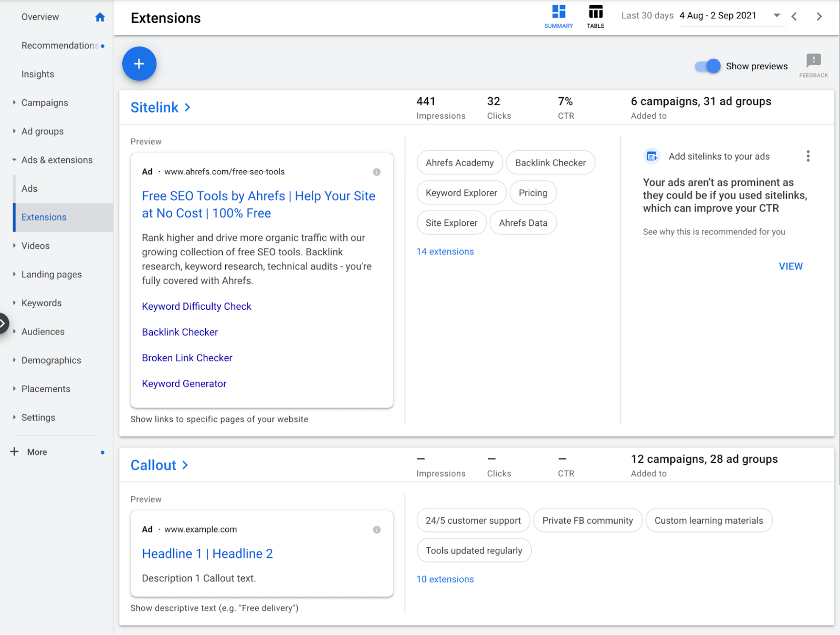
Task: Go to next date range arrow
Action: 819,17
